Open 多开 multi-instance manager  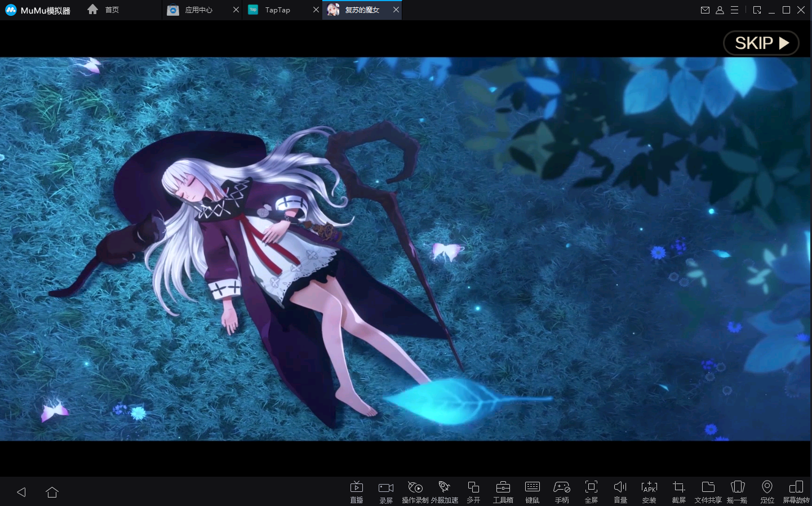click(x=473, y=491)
